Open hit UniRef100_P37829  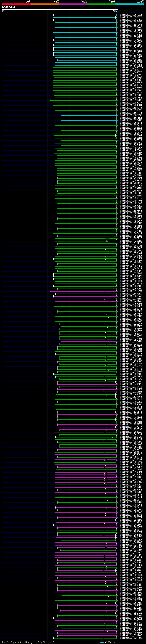point(131,40)
